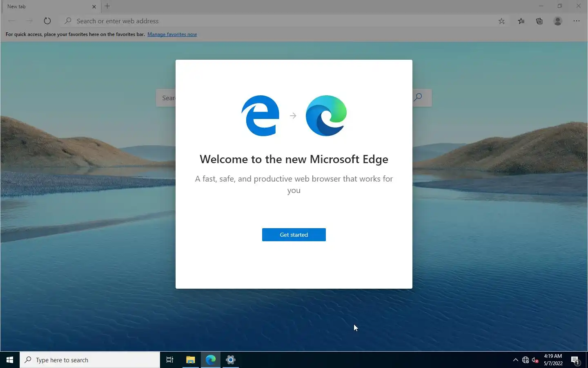Click the address bar magnifier icon
Image resolution: width=588 pixels, height=368 pixels.
click(68, 21)
